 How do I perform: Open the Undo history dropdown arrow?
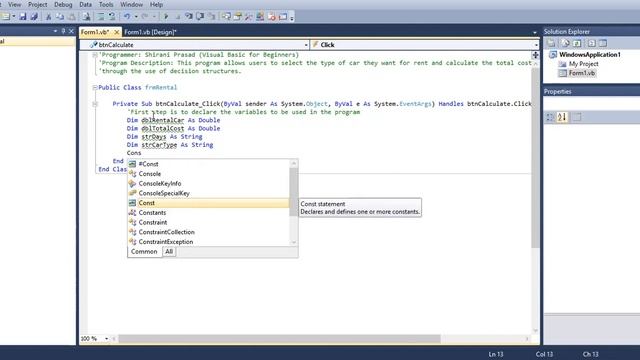[x=136, y=17]
